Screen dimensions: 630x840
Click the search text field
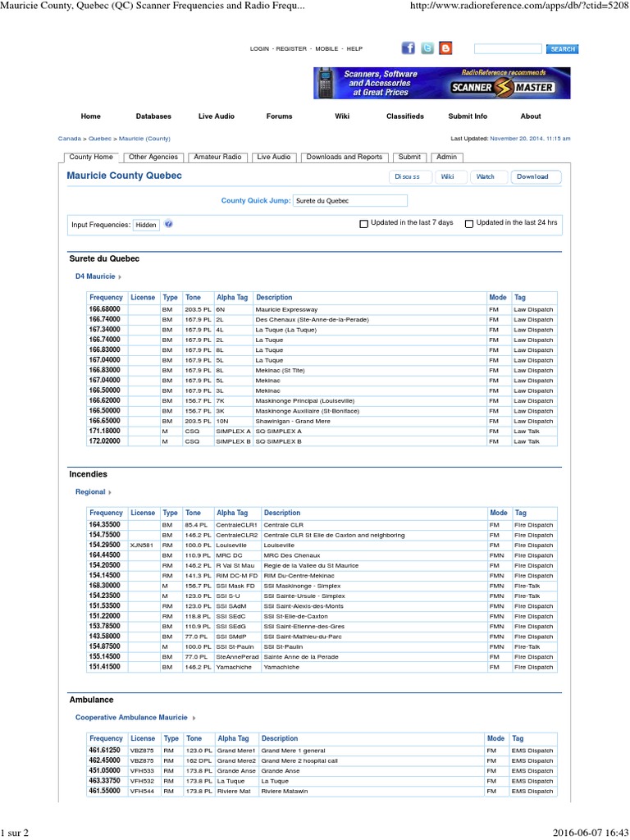[508, 49]
